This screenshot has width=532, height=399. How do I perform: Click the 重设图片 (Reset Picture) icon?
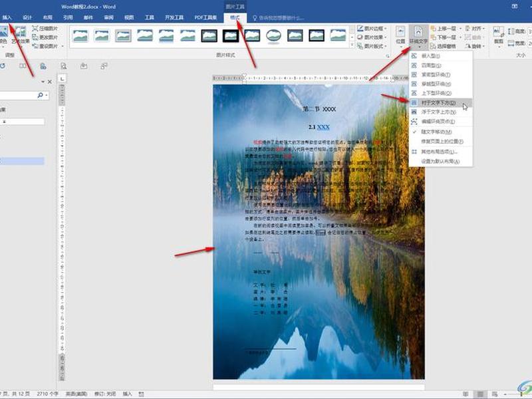(35, 46)
